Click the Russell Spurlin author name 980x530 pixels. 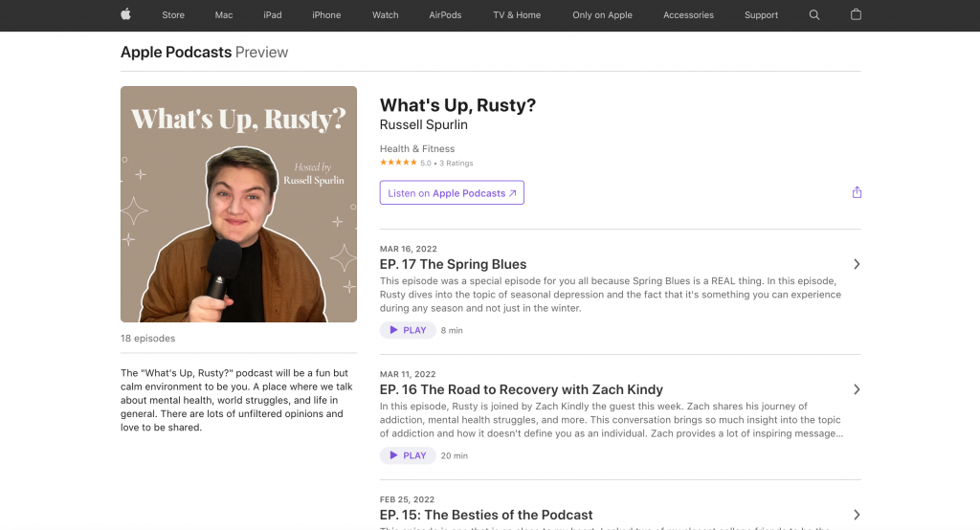click(424, 124)
